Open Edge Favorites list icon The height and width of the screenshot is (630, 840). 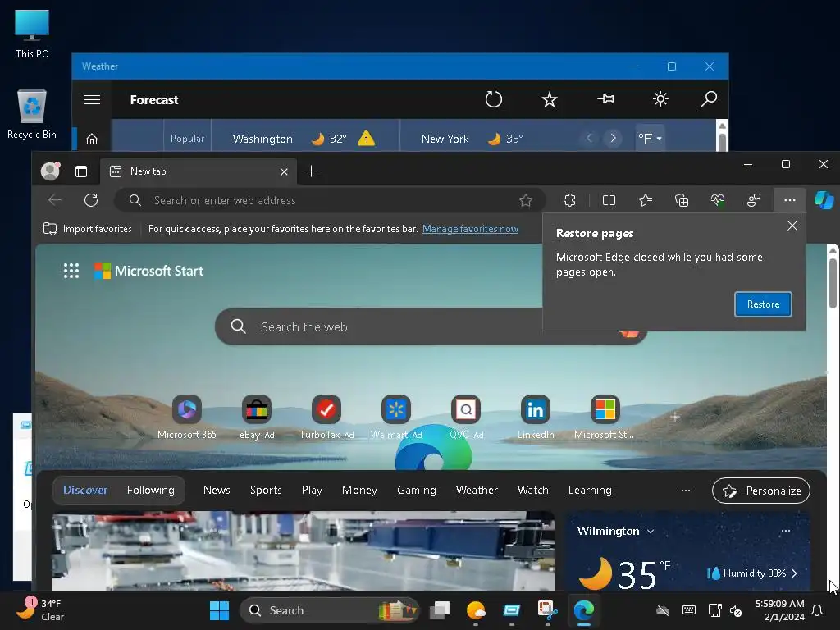[x=645, y=200]
